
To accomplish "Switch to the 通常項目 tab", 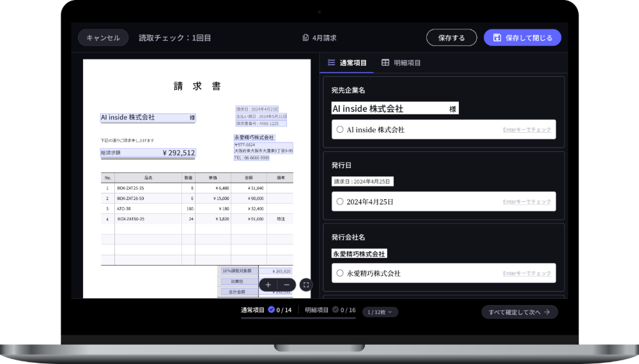I will pos(347,63).
